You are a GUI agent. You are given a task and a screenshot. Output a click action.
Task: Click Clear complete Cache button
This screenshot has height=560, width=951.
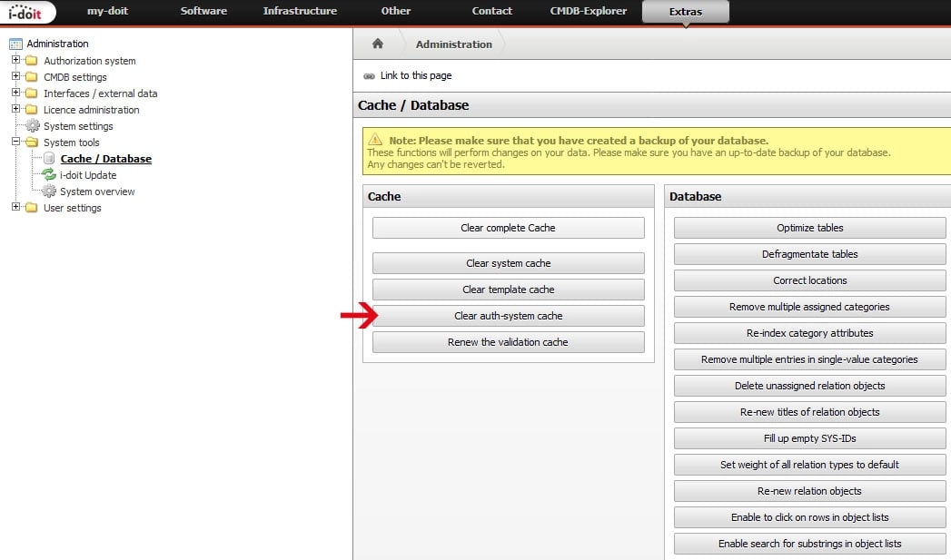(x=509, y=228)
